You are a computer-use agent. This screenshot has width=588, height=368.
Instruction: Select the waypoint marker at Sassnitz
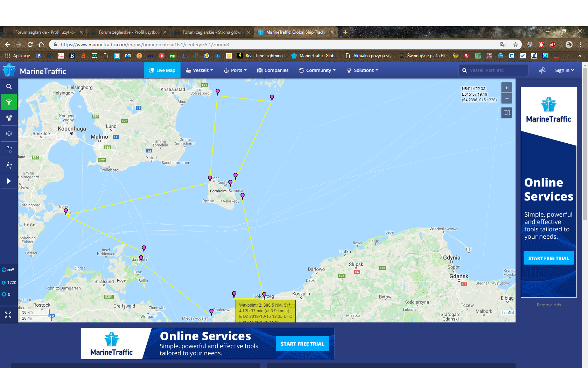(141, 258)
